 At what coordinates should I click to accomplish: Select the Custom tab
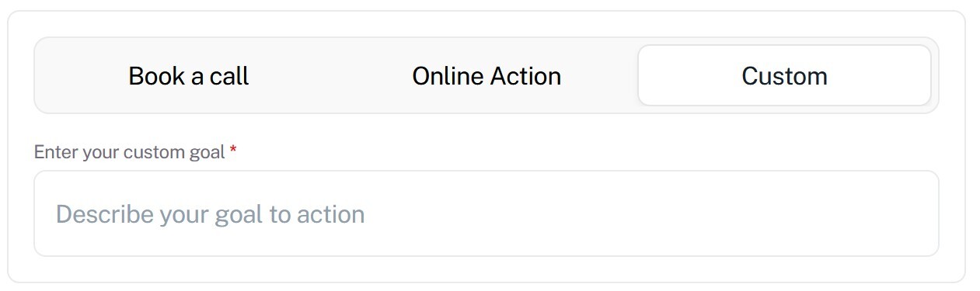(784, 76)
